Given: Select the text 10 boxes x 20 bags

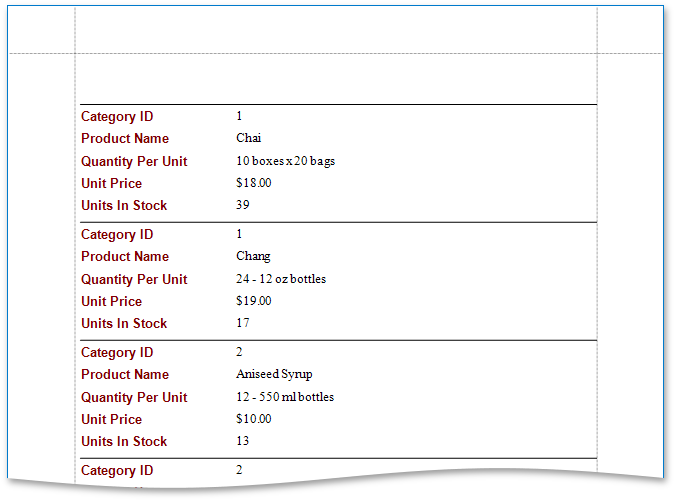Looking at the screenshot, I should click(285, 161).
